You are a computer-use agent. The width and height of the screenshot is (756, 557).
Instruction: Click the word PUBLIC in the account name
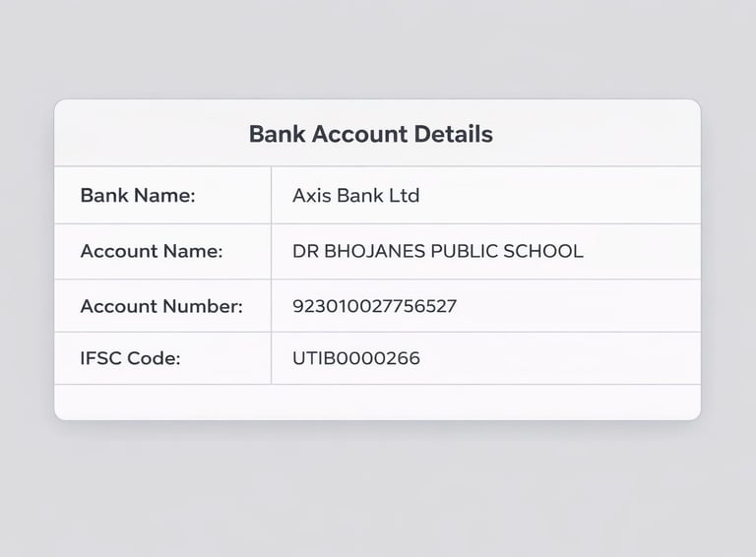coord(465,251)
